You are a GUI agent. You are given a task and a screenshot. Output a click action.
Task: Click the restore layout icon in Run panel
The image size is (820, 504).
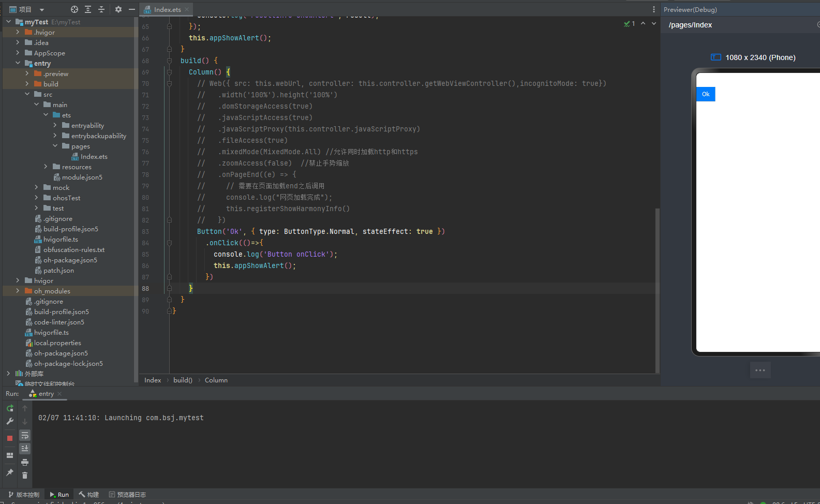pyautogui.click(x=10, y=455)
